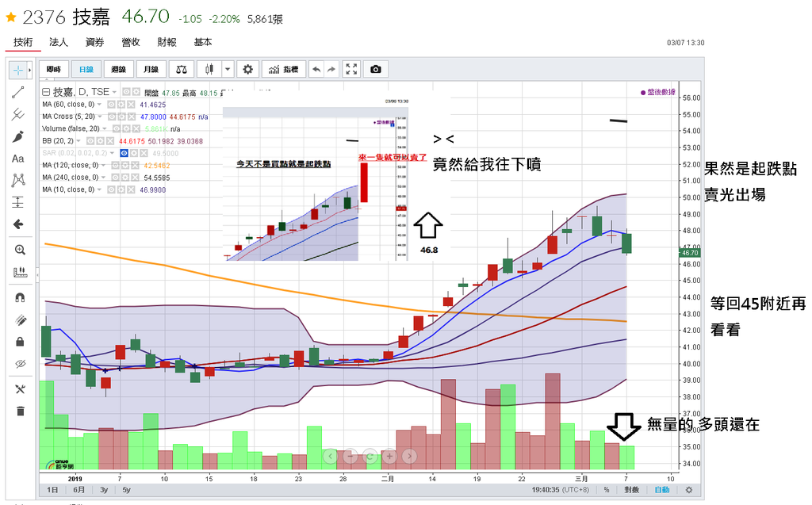Open settings gear for MA (60, close, 0)
Screen dimensions: 812x505
click(121, 104)
